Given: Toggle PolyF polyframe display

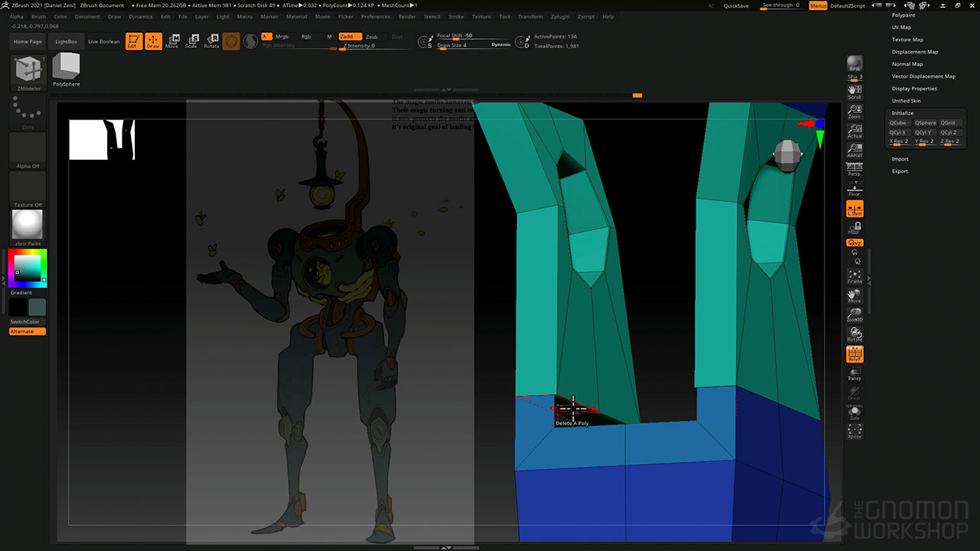Looking at the screenshot, I should 854,354.
